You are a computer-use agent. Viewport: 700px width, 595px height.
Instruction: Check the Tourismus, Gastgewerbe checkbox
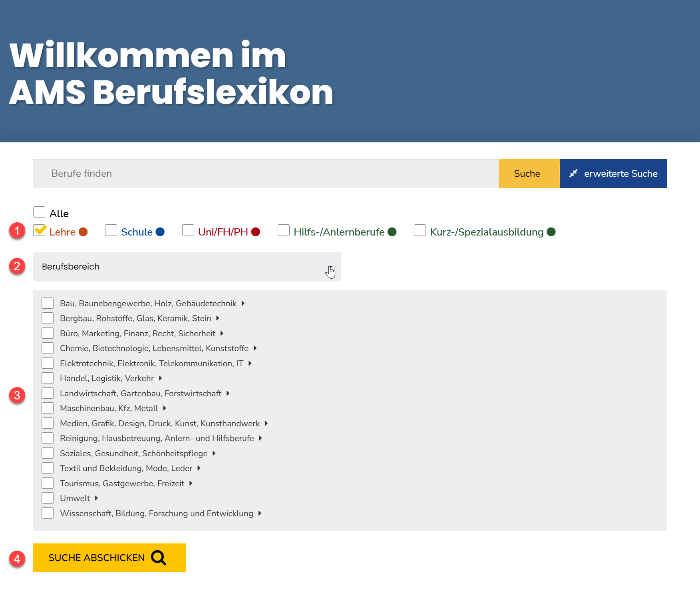pos(48,483)
